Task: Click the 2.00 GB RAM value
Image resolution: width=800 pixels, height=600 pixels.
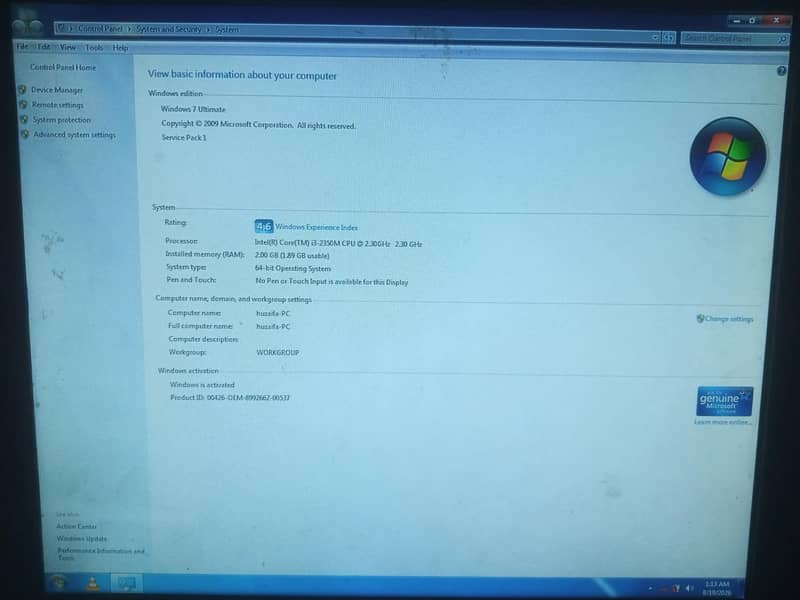Action: [x=292, y=256]
